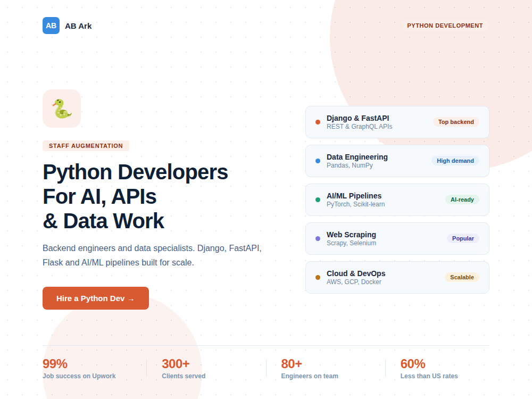Click the Django & FastAPI card title
The width and height of the screenshot is (532, 399).
click(358, 118)
